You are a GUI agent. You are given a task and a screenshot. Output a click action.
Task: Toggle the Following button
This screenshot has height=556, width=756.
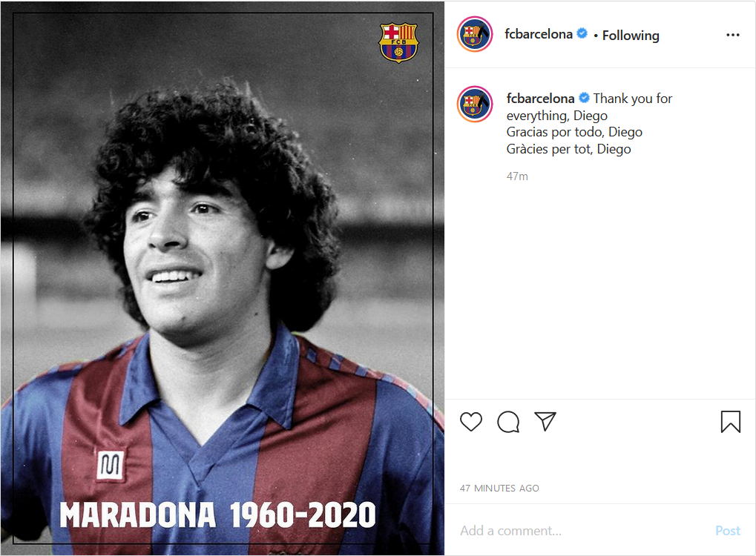631,35
